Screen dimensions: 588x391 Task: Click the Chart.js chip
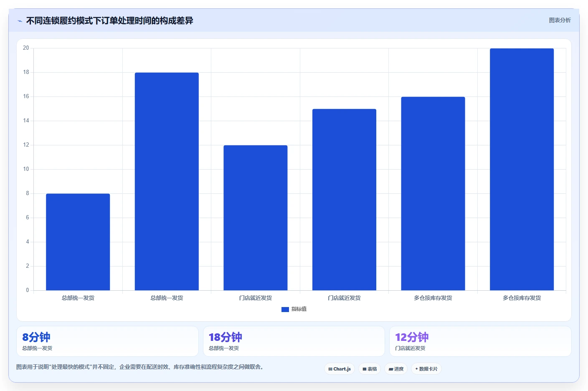pyautogui.click(x=340, y=369)
